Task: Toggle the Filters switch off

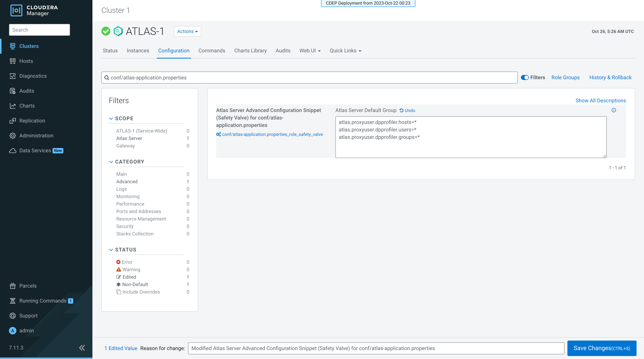Action: coord(525,78)
